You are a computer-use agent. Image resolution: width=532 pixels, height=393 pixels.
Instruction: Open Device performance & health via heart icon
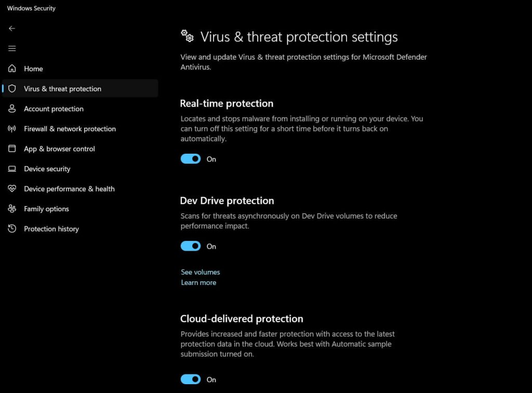11,188
